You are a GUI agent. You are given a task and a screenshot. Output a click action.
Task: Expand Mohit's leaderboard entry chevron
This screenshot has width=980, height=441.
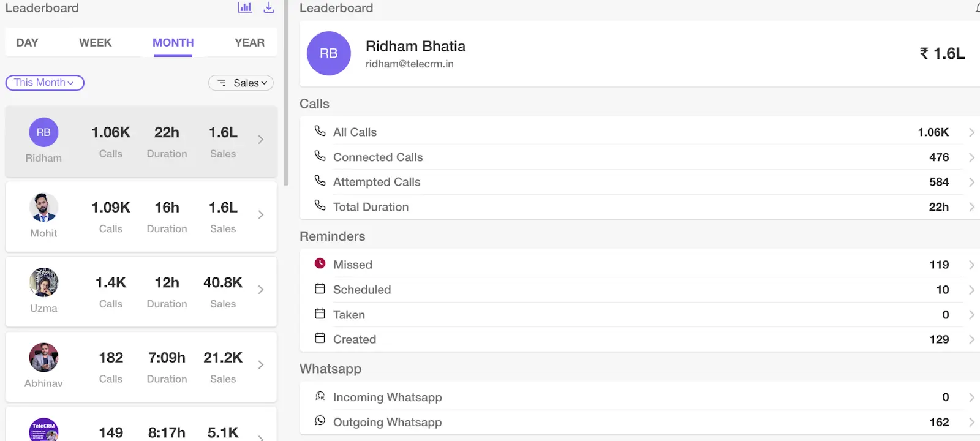(x=261, y=215)
